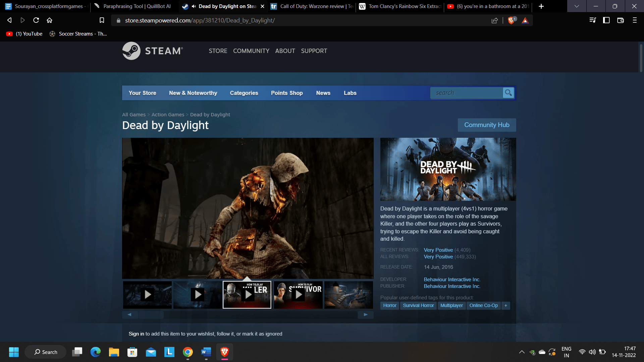This screenshot has height=362, width=644.
Task: Click the search icon on Steam store
Action: pyautogui.click(x=508, y=93)
